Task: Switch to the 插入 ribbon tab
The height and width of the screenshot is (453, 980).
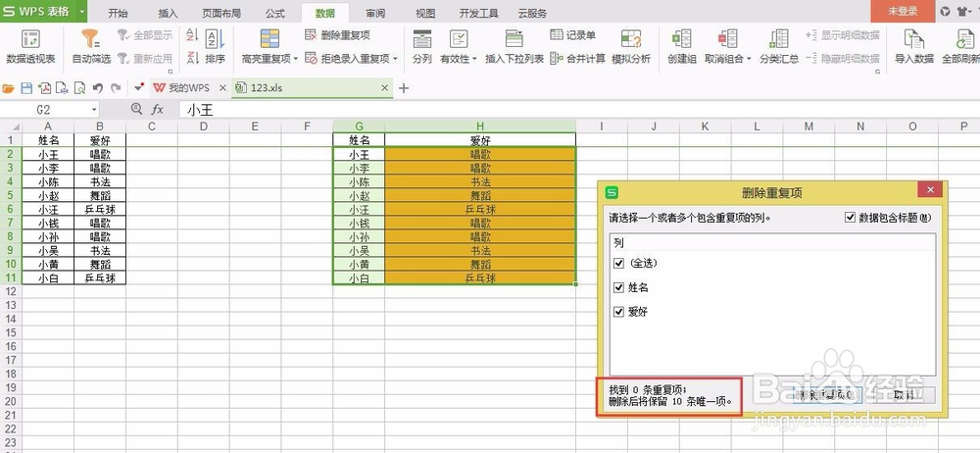Action: click(169, 13)
